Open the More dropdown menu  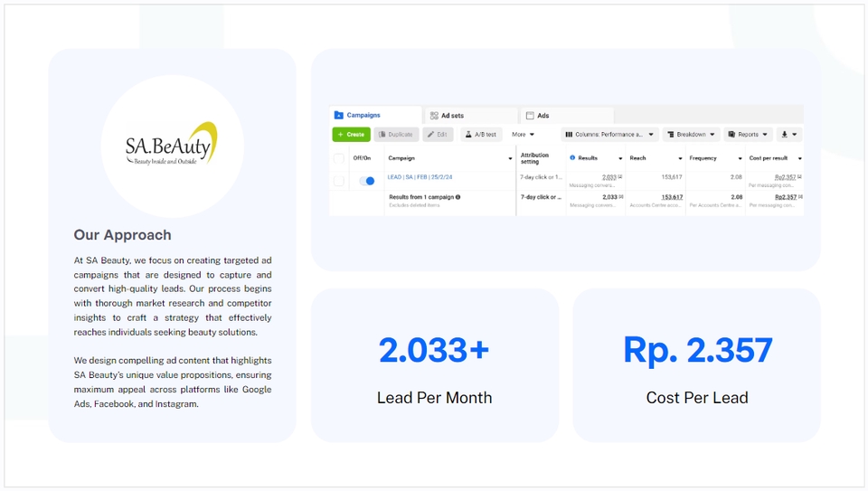coord(524,135)
